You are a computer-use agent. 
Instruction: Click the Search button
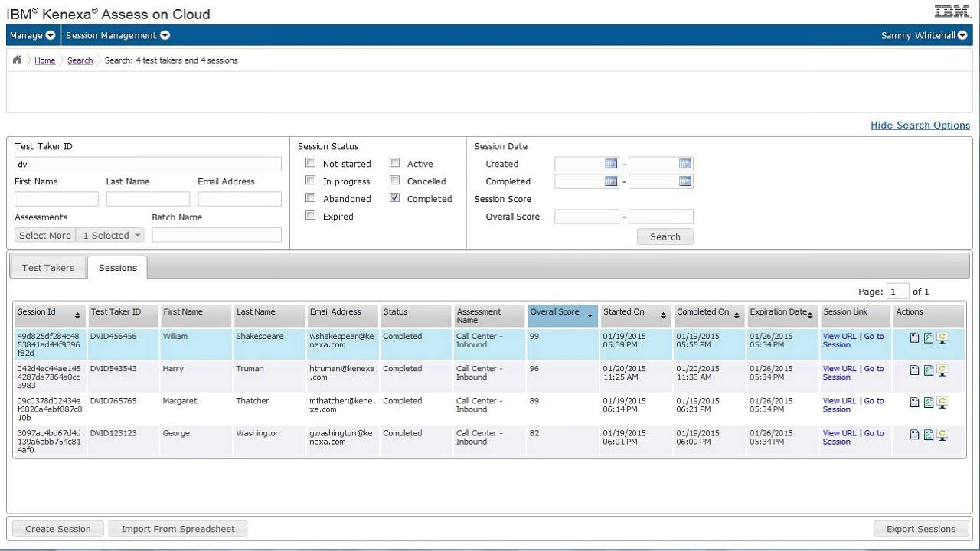pos(665,237)
